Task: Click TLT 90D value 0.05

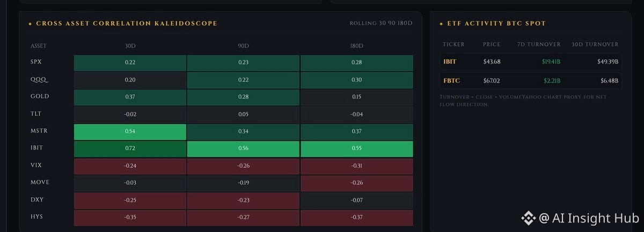Action: pos(243,114)
